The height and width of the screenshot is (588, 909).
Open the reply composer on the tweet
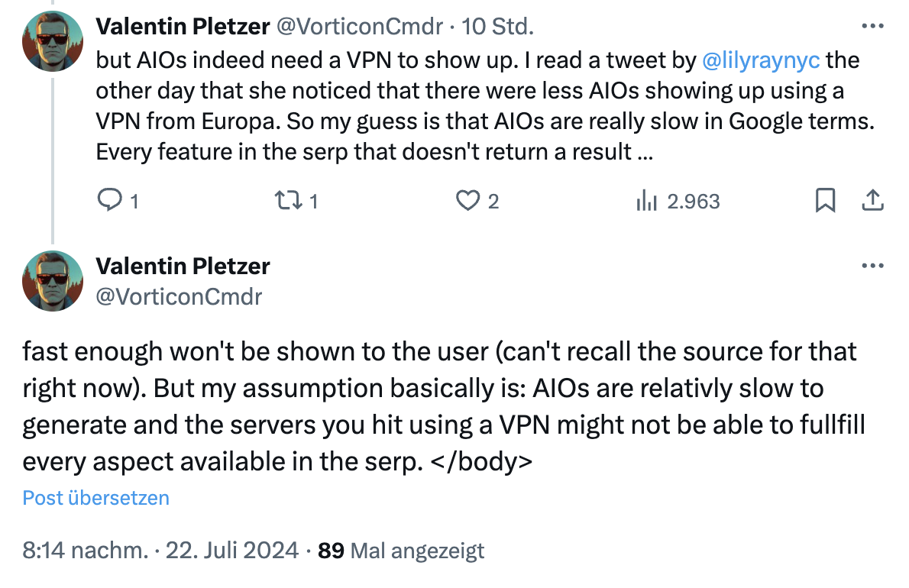click(x=112, y=200)
